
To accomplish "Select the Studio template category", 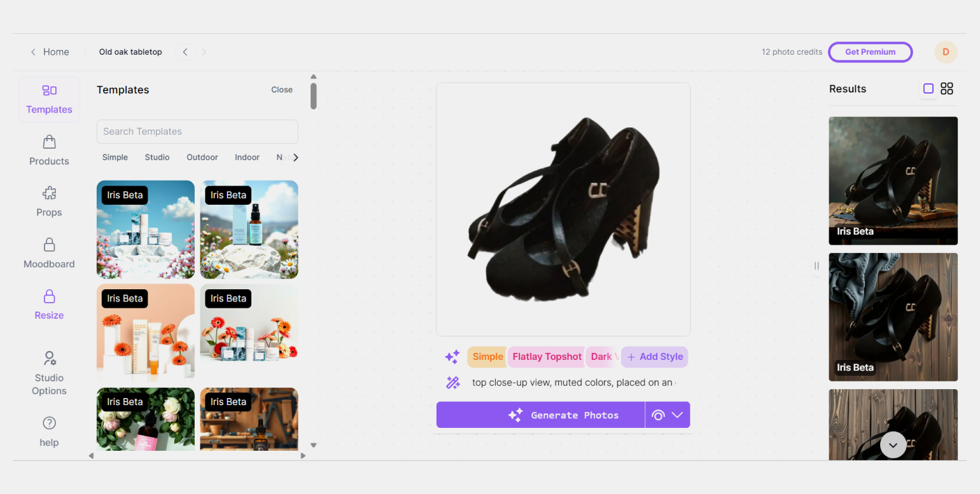I will (x=157, y=157).
